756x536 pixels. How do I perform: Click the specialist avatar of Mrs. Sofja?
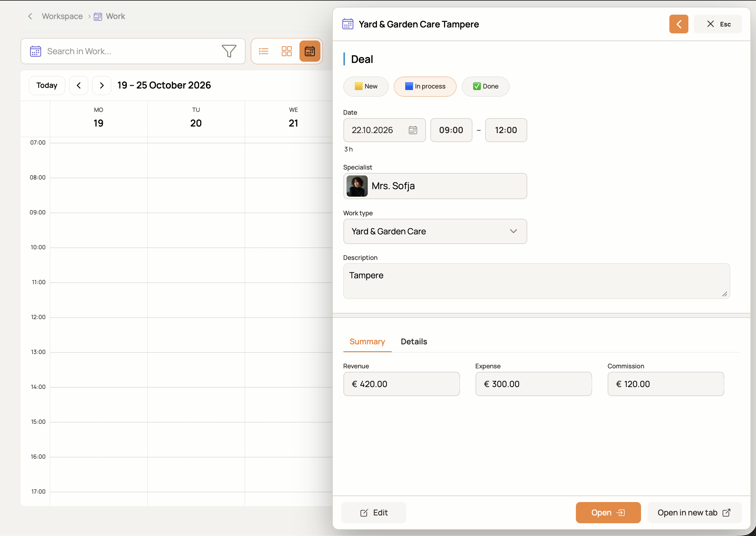tap(357, 186)
